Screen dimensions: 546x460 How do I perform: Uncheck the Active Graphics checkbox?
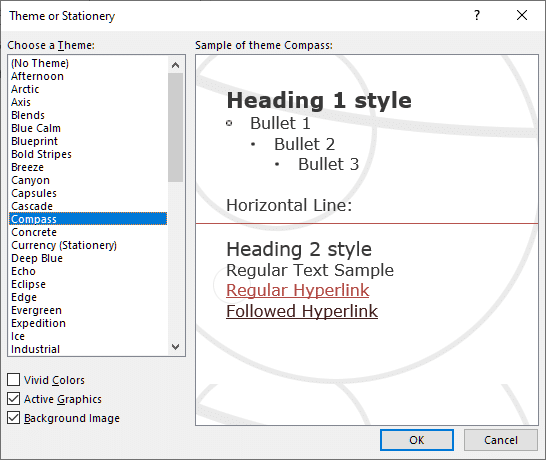(x=14, y=398)
